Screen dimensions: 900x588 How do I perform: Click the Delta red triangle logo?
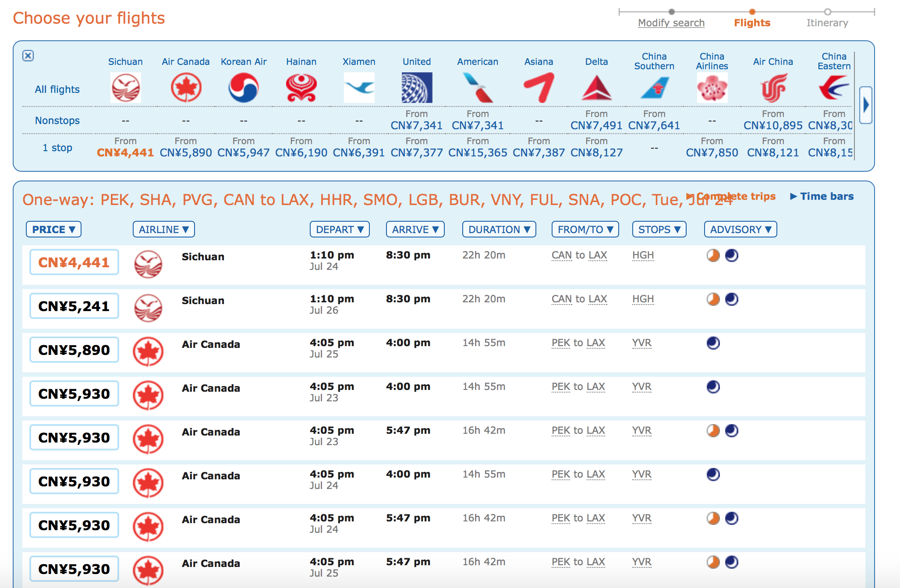[x=596, y=88]
